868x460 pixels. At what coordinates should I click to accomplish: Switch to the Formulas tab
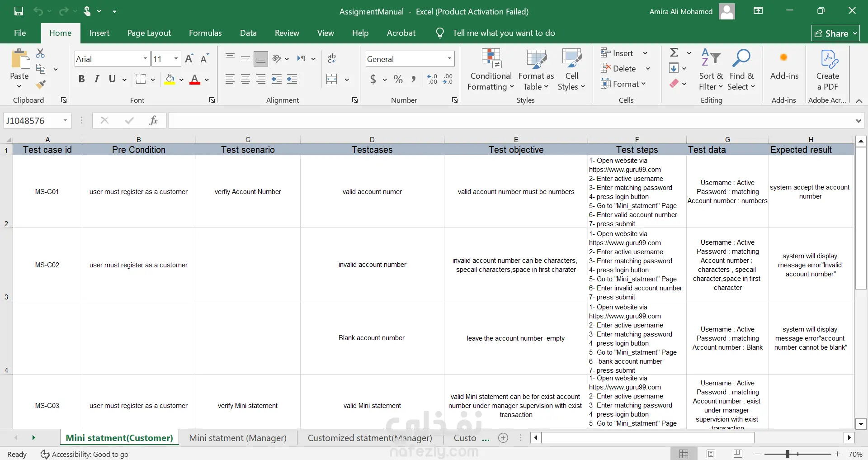pos(205,33)
